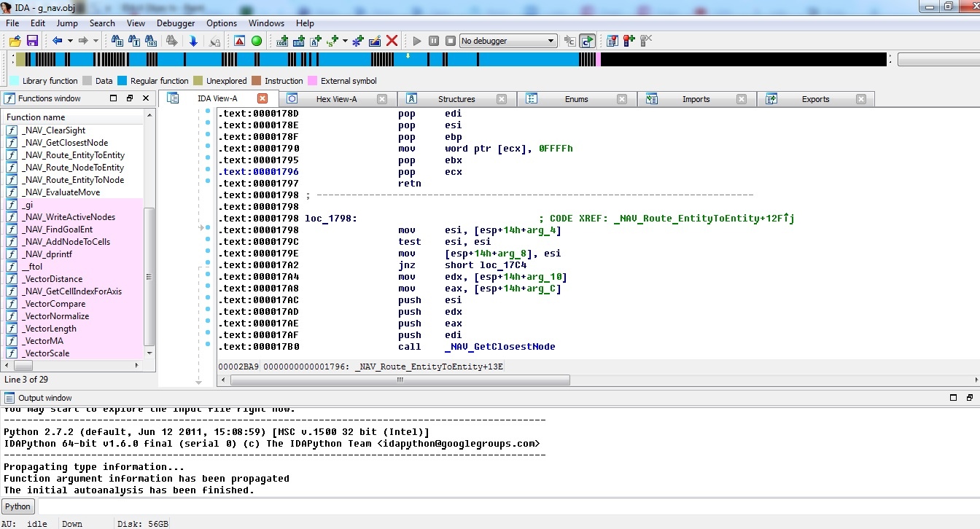Switch to the Exports tab
The width and height of the screenshot is (980, 529).
tap(815, 99)
